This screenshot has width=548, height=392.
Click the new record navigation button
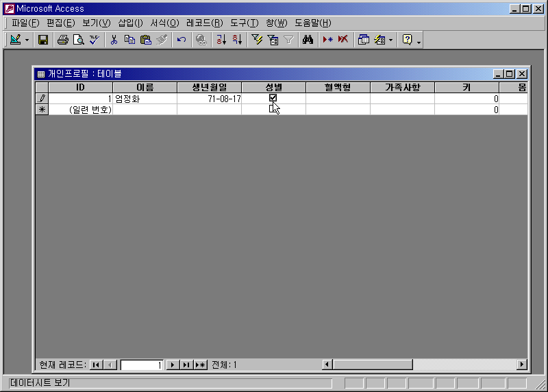pyautogui.click(x=201, y=365)
